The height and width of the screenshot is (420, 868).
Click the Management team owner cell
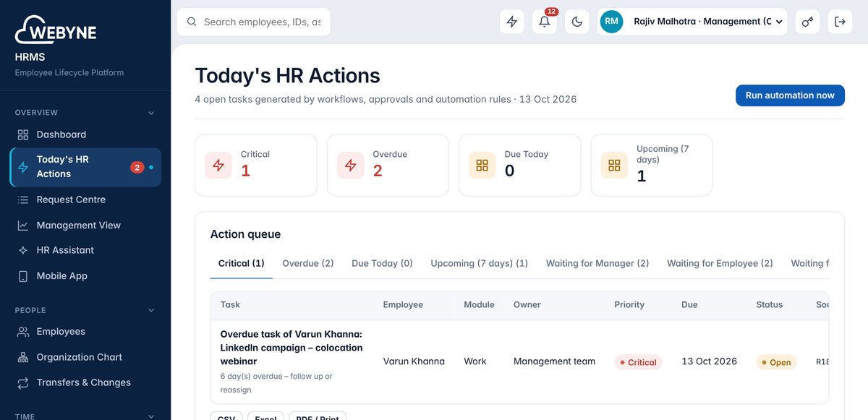pos(555,361)
